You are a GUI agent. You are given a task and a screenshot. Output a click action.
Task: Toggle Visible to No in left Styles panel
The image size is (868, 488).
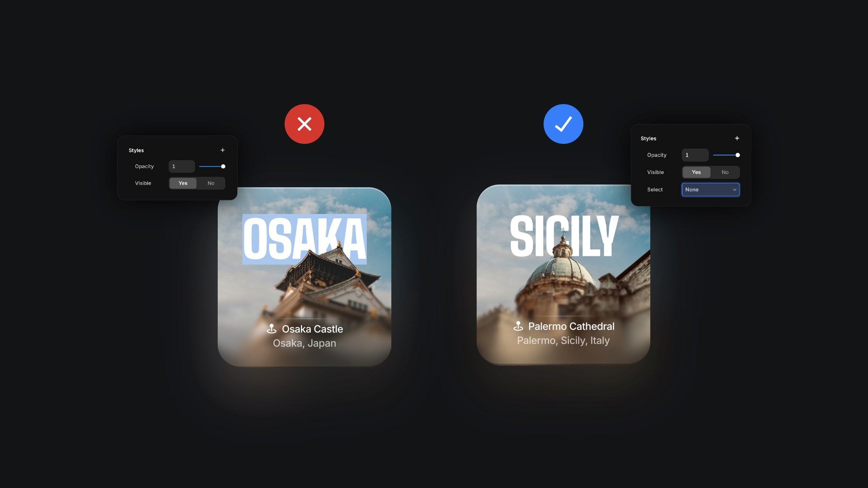point(210,183)
